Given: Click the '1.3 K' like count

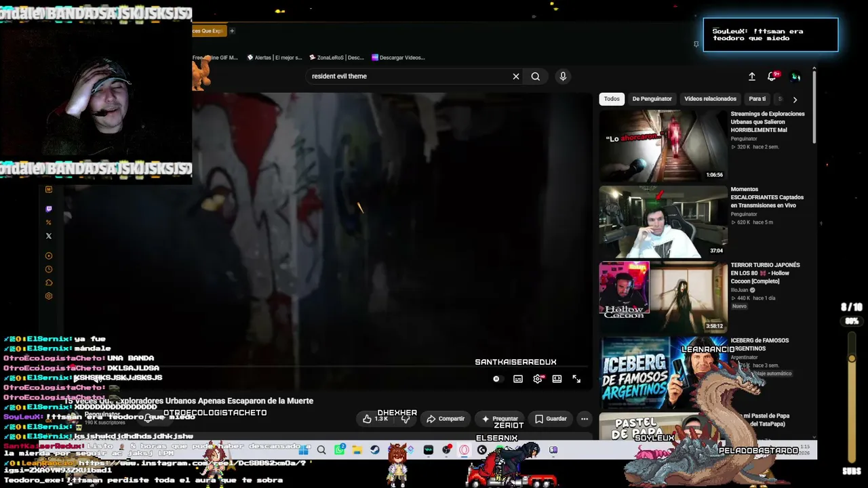Looking at the screenshot, I should pos(381,419).
